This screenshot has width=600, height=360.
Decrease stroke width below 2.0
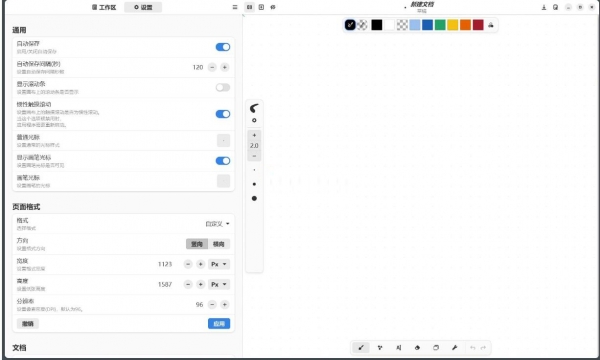pyautogui.click(x=254, y=156)
